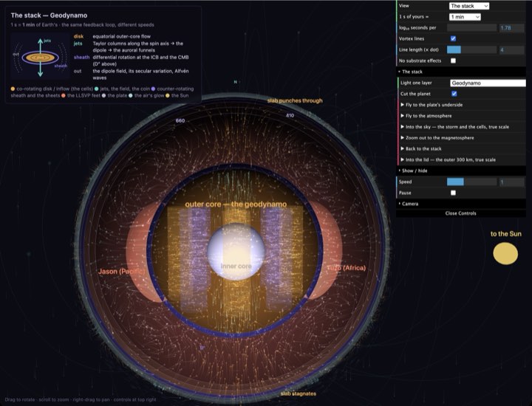
Task: Enable the No substrate effects checkbox
Action: click(453, 61)
